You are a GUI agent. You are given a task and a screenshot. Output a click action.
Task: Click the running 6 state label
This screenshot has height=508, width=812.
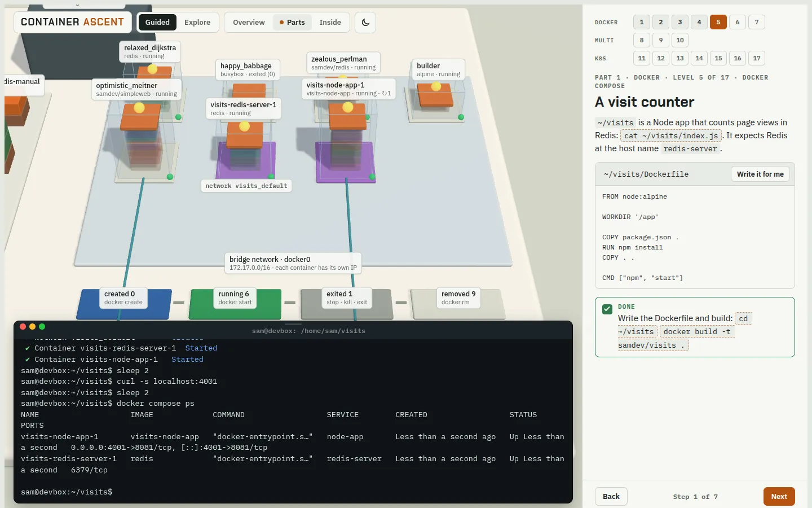235,297
